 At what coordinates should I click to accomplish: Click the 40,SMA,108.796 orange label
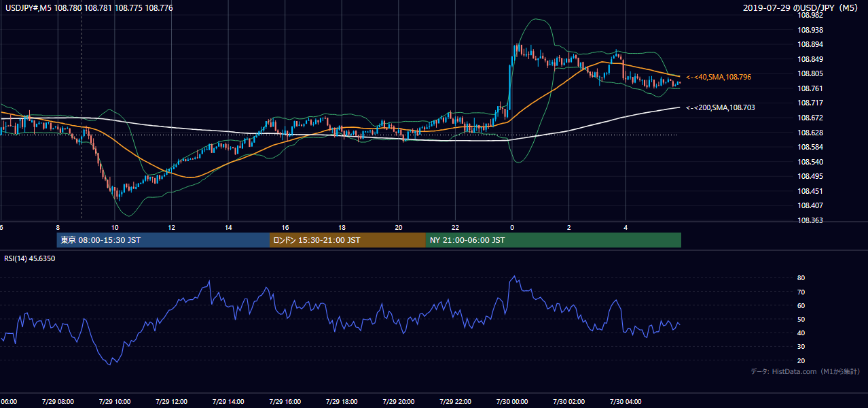(x=719, y=78)
